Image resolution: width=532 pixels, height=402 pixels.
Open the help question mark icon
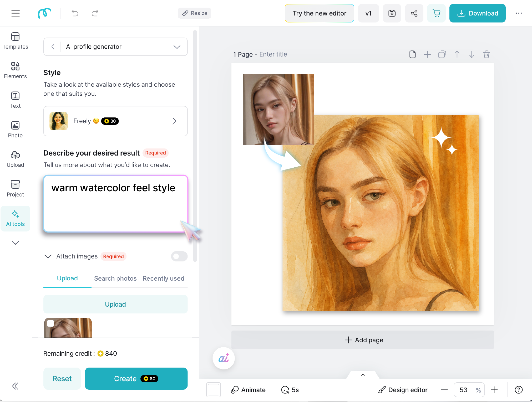[x=519, y=390]
